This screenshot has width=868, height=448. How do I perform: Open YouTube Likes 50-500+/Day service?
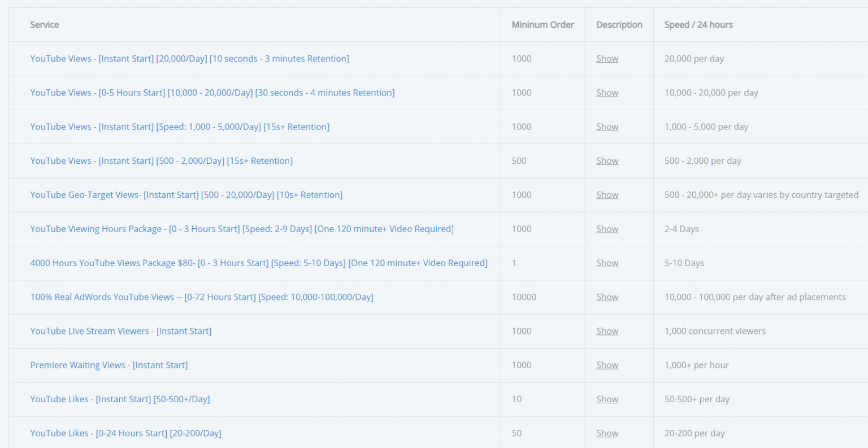120,399
